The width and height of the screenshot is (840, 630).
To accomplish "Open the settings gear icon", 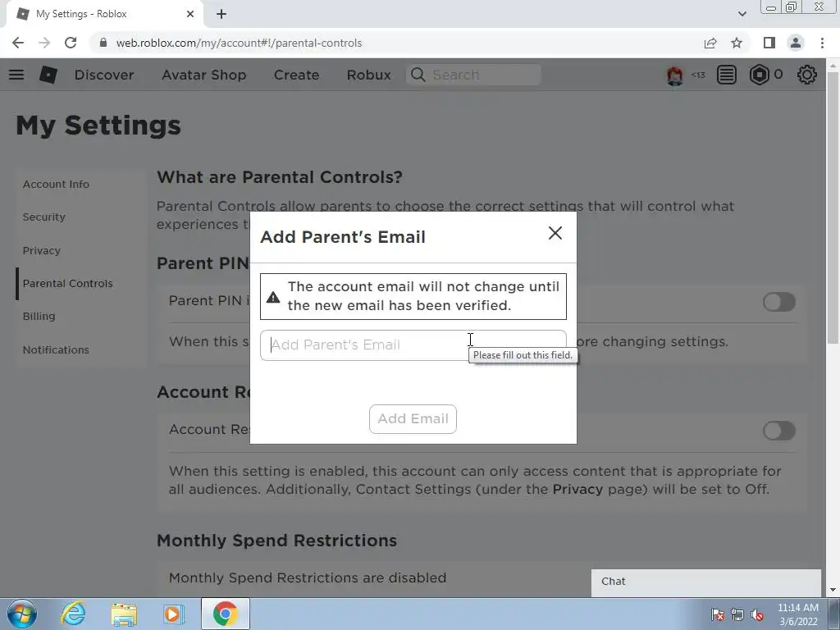I will pyautogui.click(x=807, y=75).
